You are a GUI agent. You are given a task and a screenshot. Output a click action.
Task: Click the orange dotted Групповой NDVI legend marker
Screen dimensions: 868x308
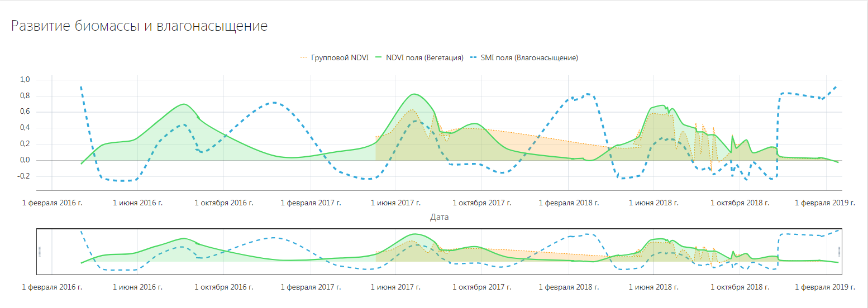pos(304,57)
